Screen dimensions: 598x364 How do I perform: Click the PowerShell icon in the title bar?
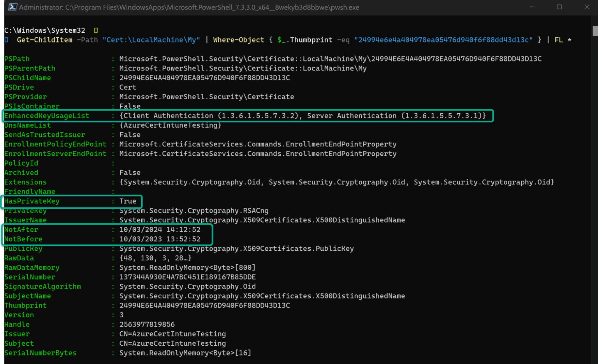pyautogui.click(x=12, y=7)
